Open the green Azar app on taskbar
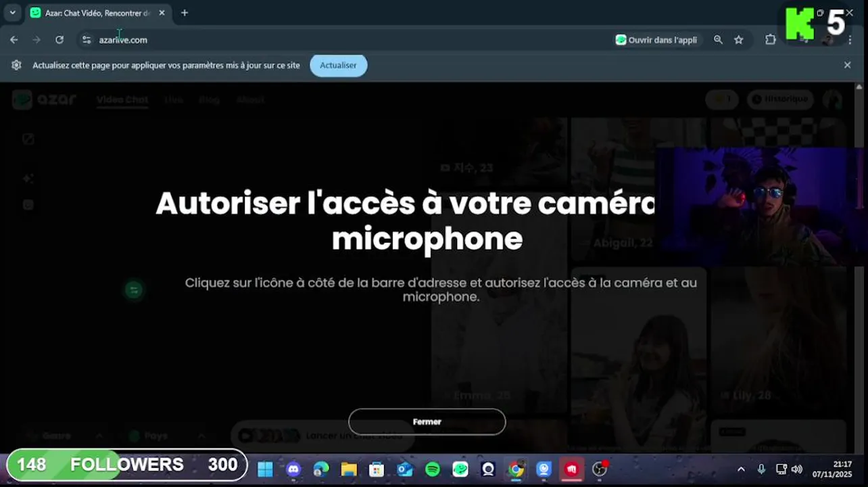Screen dimensions: 868x487 460,469
